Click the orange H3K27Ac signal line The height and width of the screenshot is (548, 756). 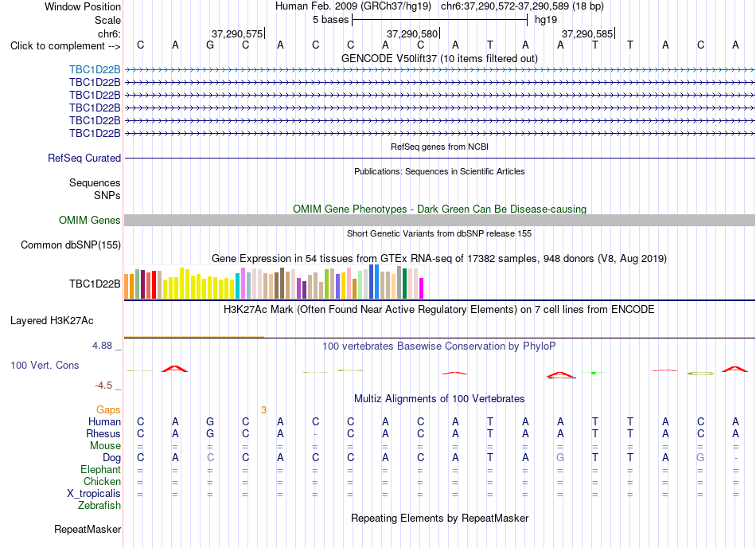(194, 337)
